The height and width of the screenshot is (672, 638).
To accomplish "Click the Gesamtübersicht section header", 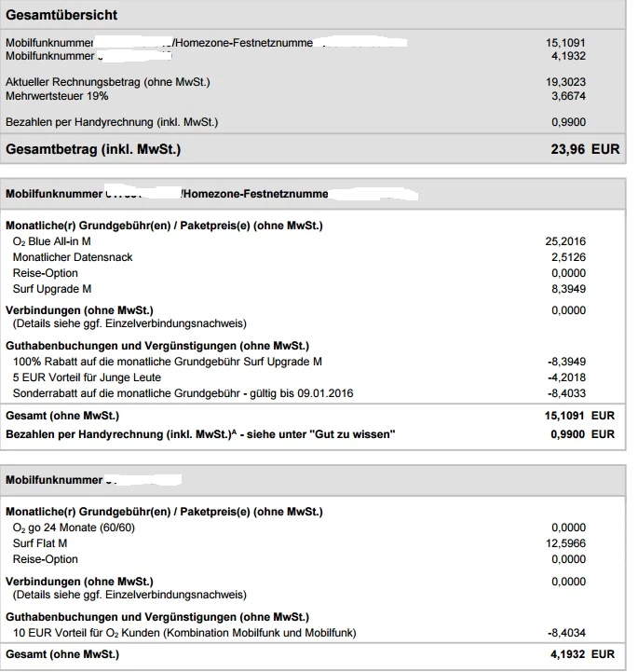I will [x=61, y=16].
